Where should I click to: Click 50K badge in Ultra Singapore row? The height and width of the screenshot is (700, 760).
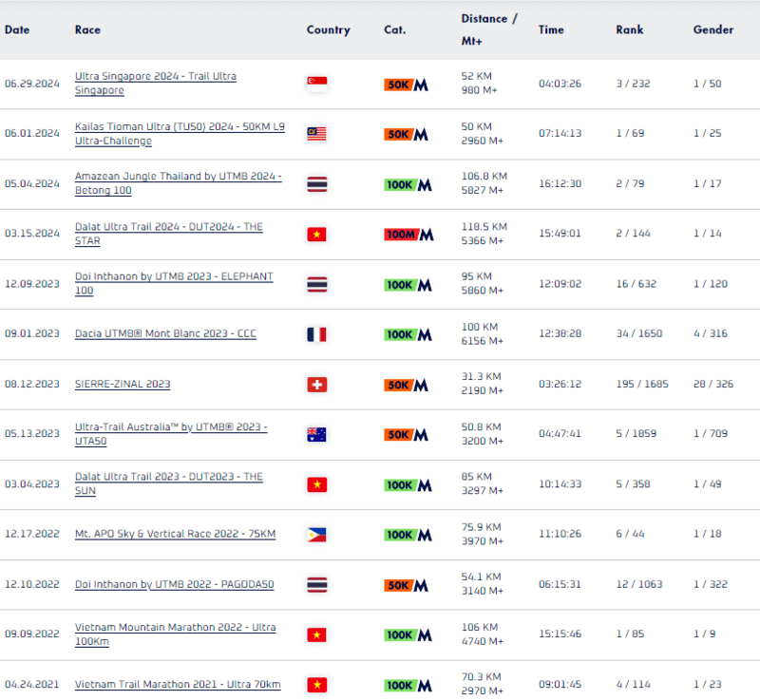(x=406, y=85)
